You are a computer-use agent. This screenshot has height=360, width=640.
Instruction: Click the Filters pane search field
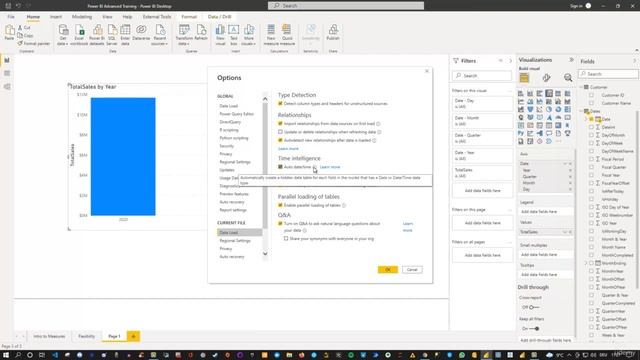pos(482,76)
